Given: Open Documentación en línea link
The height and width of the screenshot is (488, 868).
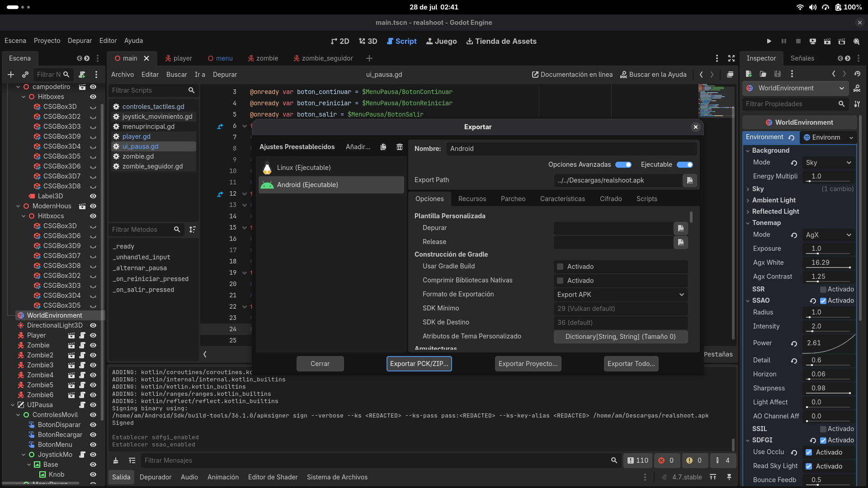Looking at the screenshot, I should [572, 75].
